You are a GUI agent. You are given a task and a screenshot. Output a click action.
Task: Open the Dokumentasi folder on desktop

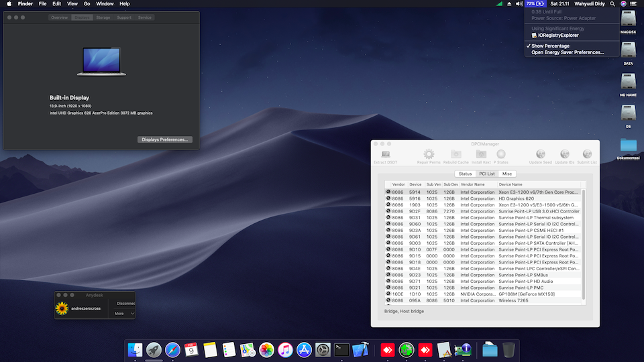[x=628, y=149]
